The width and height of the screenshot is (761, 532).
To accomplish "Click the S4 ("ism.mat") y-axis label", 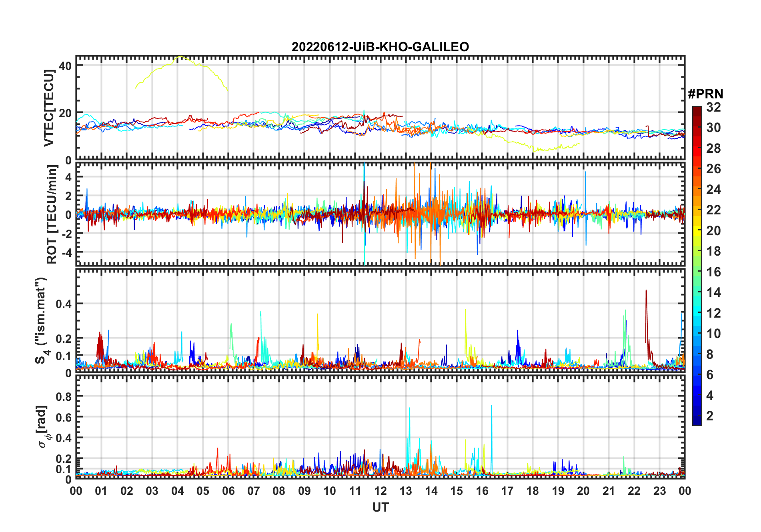I will 42,320.
